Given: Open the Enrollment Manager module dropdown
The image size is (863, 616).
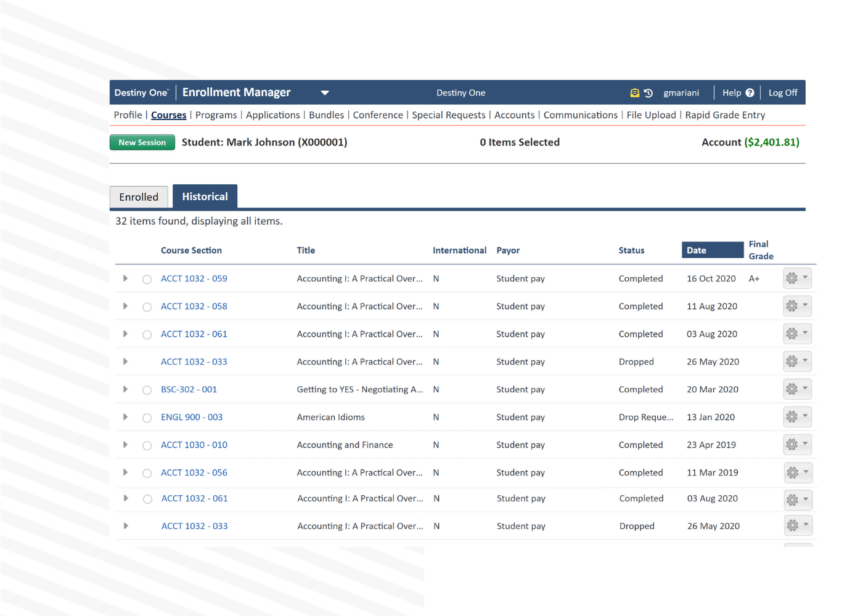Looking at the screenshot, I should tap(325, 92).
